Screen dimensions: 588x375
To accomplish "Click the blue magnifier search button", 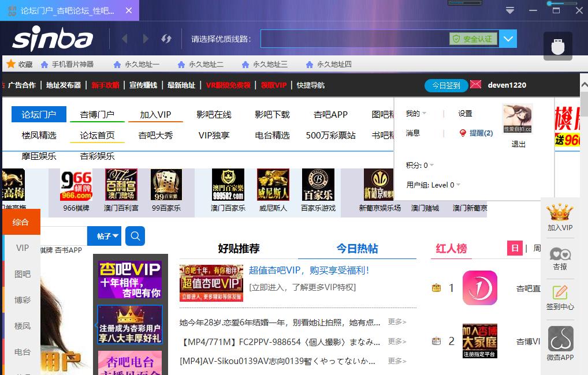I will [x=135, y=236].
